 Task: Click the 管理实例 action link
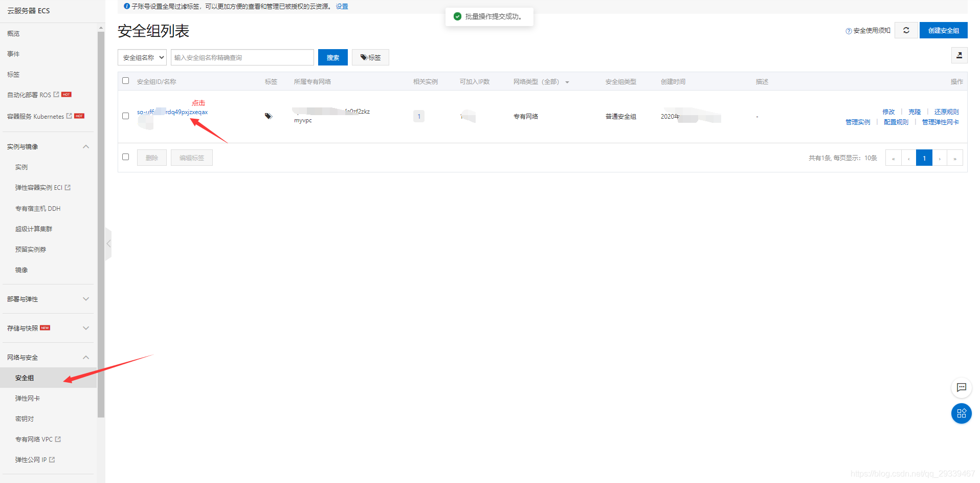(858, 122)
